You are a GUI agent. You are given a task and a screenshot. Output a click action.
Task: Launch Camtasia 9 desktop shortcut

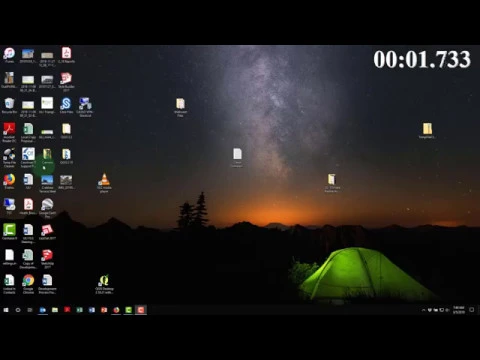[9, 232]
